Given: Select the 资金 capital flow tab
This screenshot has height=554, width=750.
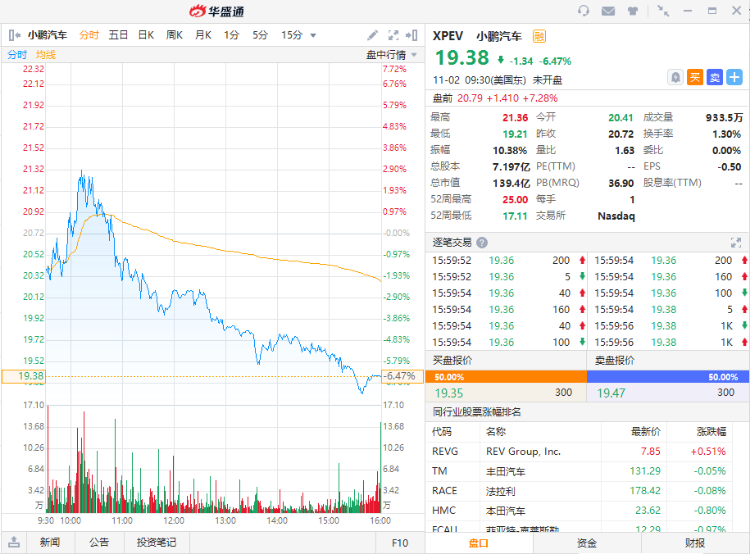Looking at the screenshot, I should point(587,543).
